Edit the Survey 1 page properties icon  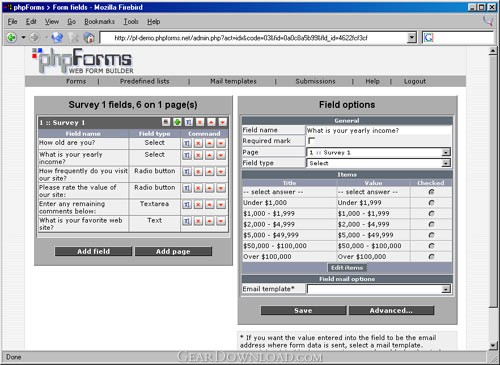click(x=189, y=122)
